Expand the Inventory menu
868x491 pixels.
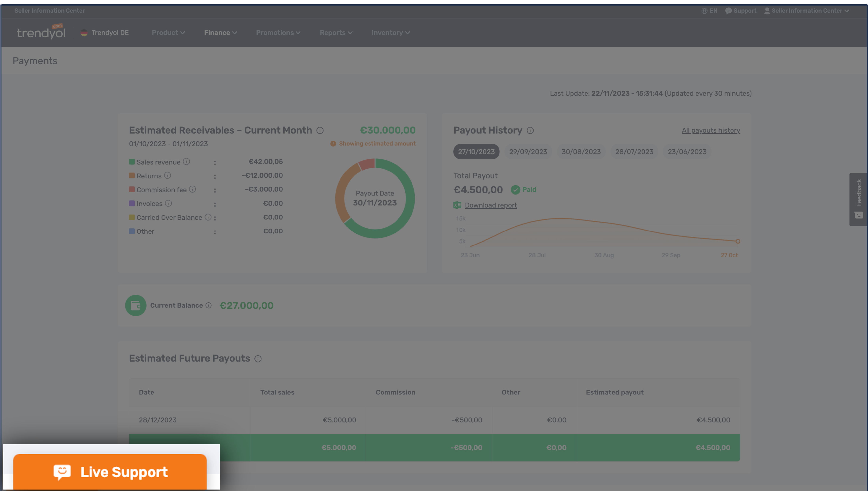pyautogui.click(x=391, y=33)
